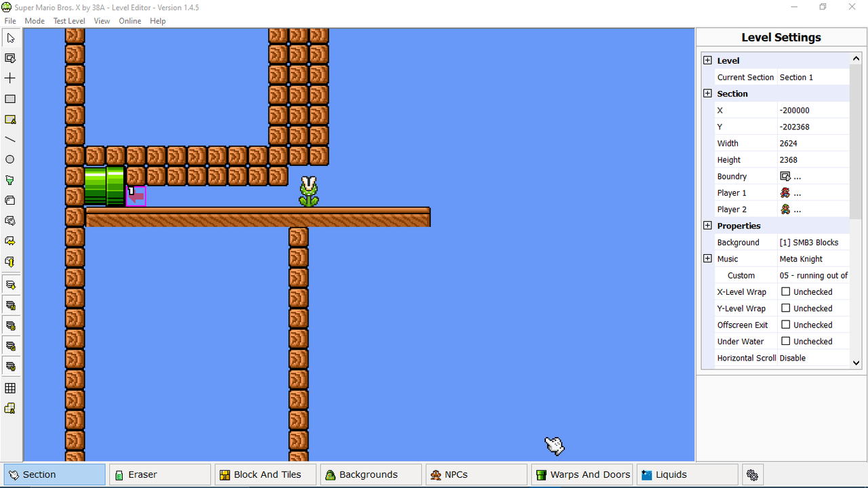Select the pink warp entrance marker
The width and height of the screenshot is (868, 488).
[x=136, y=197]
